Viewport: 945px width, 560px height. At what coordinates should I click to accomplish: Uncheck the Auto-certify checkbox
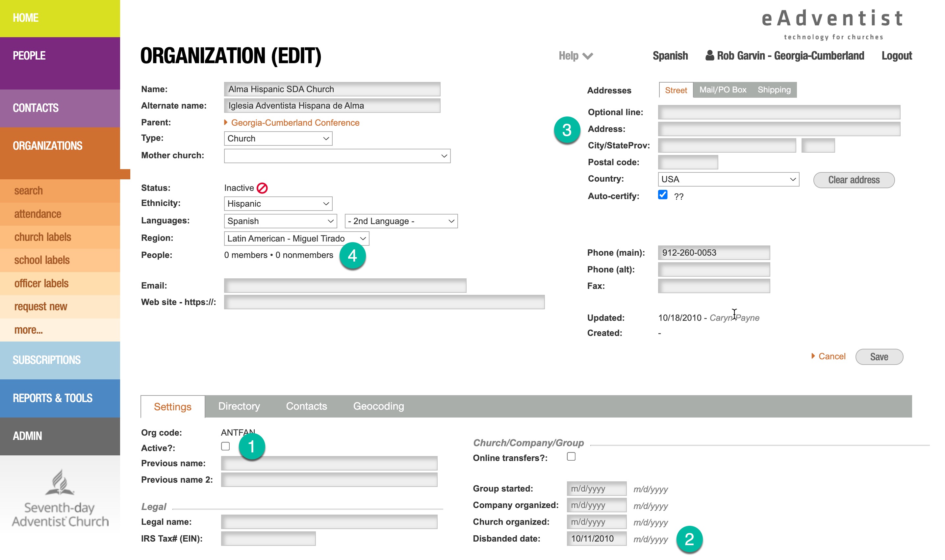tap(662, 195)
